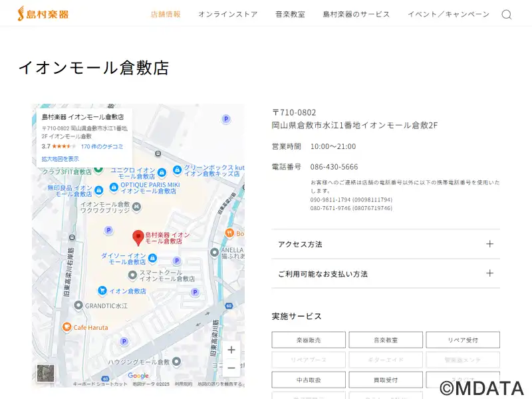
Task: Click the 楽器販売 service button
Action: (309, 340)
